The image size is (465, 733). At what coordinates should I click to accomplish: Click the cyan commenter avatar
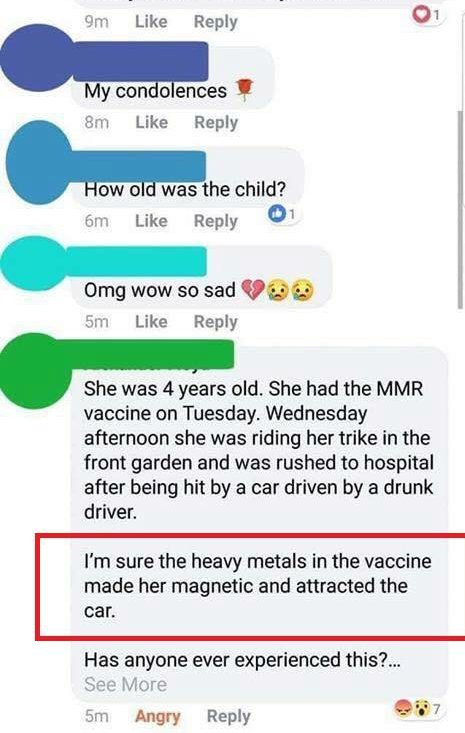coord(34,263)
